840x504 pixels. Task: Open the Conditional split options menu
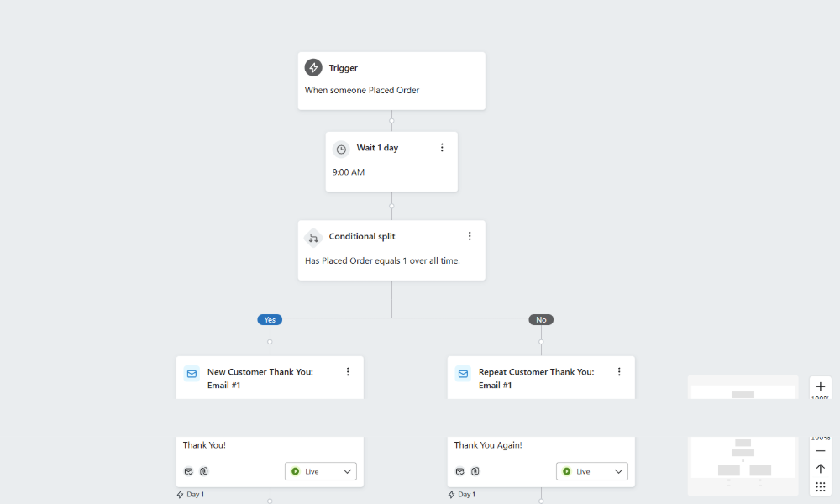click(470, 236)
